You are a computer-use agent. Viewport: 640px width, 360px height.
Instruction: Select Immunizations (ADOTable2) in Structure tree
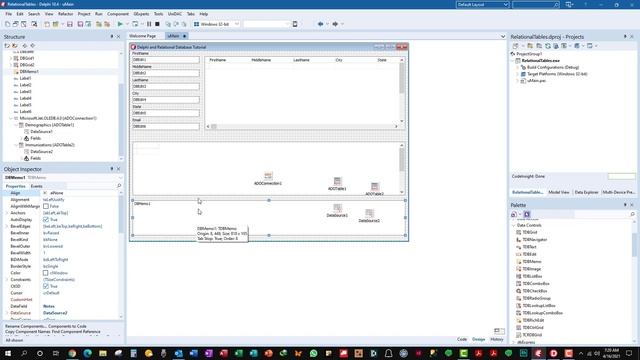pyautogui.click(x=49, y=145)
